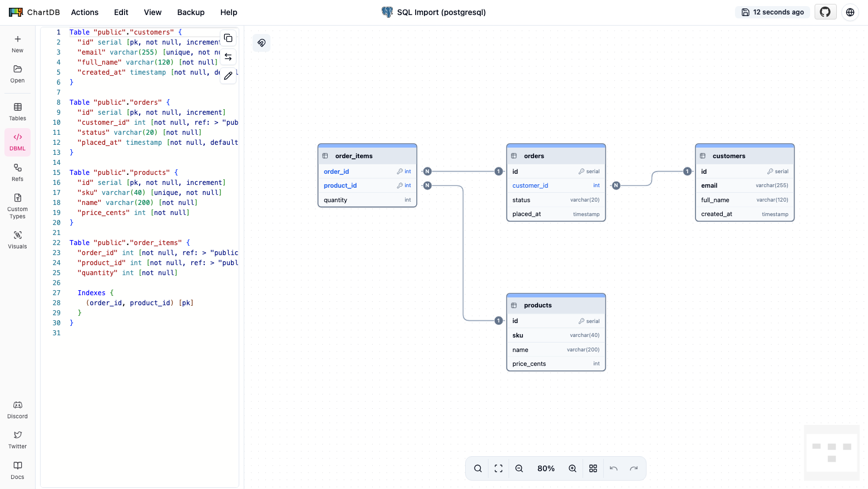Click the Open folder sidebar icon
Viewport: 868px width, 489px height.
point(17,74)
